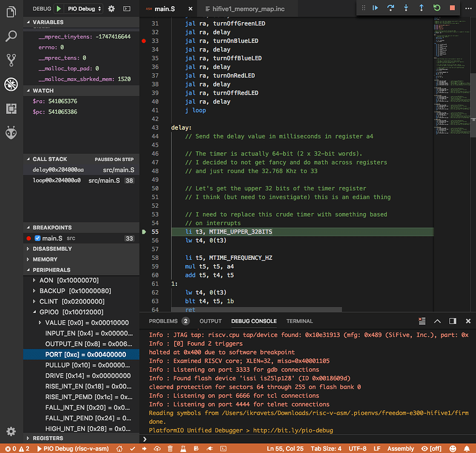
Task: Clear the debug console output
Action: (x=422, y=321)
